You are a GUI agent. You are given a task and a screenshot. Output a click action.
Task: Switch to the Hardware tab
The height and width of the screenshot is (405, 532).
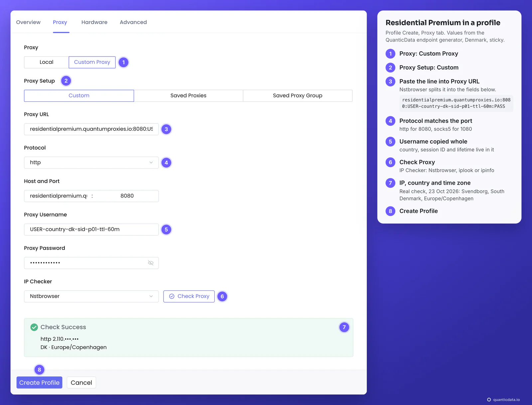point(94,22)
